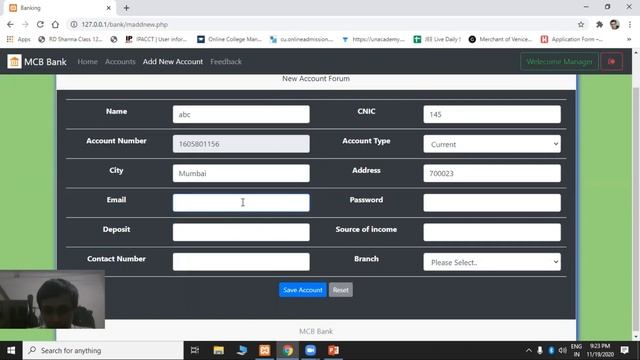
Task: Open the Windows Start menu
Action: pyautogui.click(x=11, y=350)
